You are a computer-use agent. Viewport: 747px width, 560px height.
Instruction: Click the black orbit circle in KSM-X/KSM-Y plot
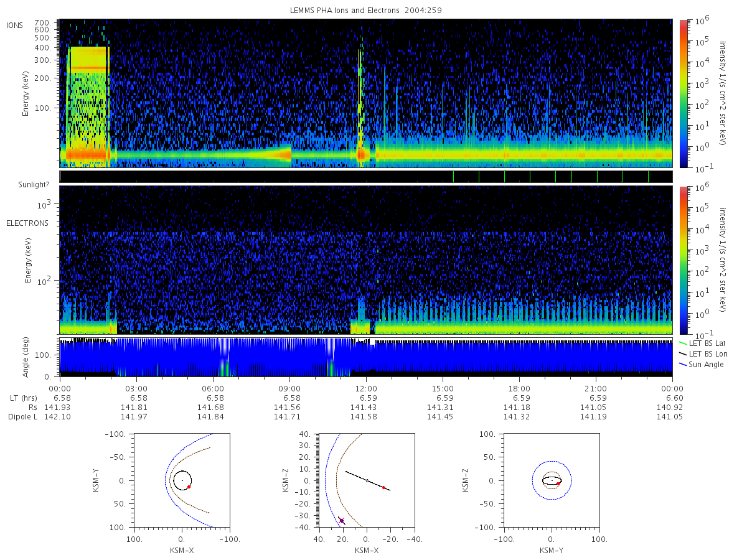point(182,480)
